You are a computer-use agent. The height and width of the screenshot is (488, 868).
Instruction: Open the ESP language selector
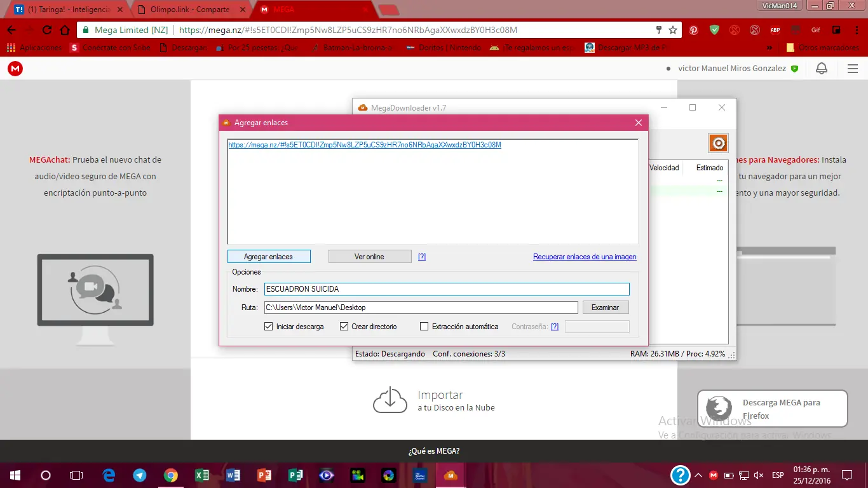coord(778,475)
